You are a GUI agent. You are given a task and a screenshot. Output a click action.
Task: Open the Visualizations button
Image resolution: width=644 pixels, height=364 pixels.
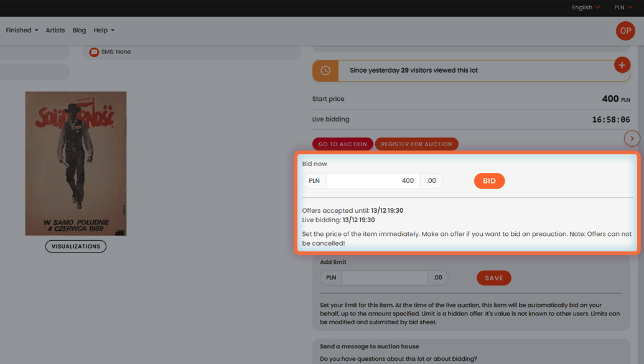pyautogui.click(x=75, y=246)
